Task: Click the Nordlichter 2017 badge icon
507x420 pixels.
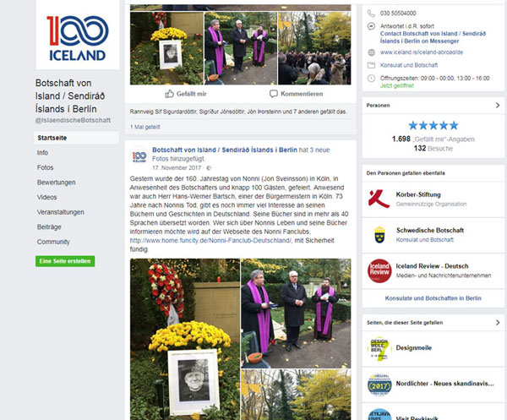Action: (379, 385)
